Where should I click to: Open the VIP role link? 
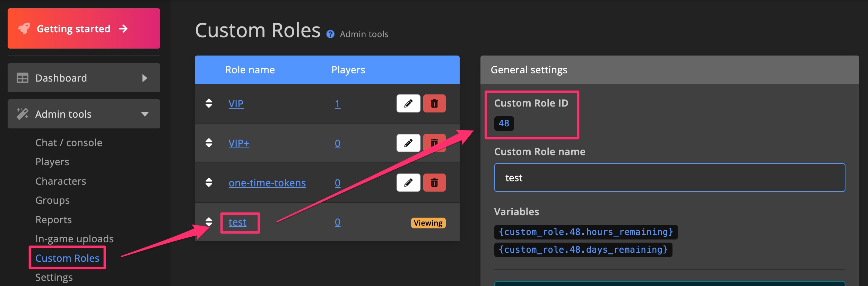[x=236, y=104]
